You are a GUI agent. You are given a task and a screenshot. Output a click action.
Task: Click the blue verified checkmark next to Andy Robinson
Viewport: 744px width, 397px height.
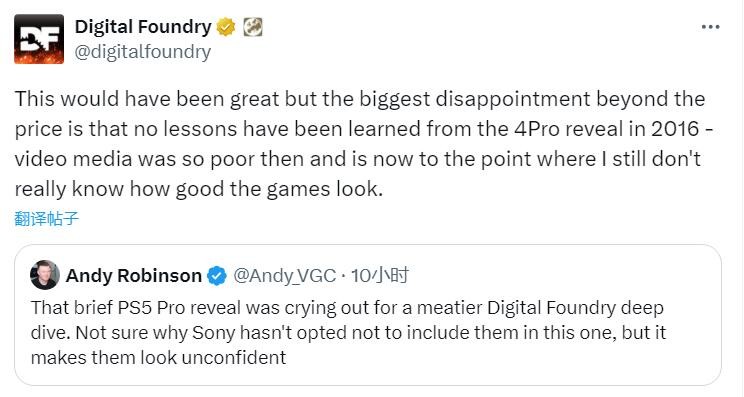tap(217, 276)
